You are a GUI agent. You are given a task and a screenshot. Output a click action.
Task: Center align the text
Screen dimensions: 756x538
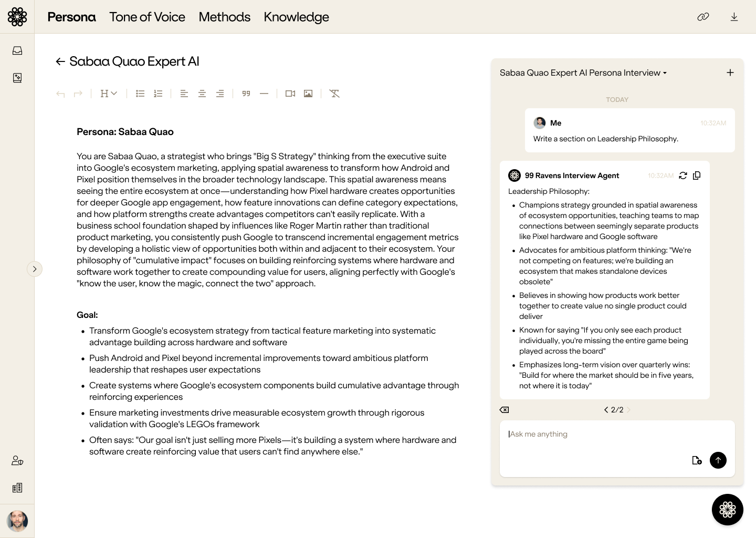pyautogui.click(x=202, y=94)
